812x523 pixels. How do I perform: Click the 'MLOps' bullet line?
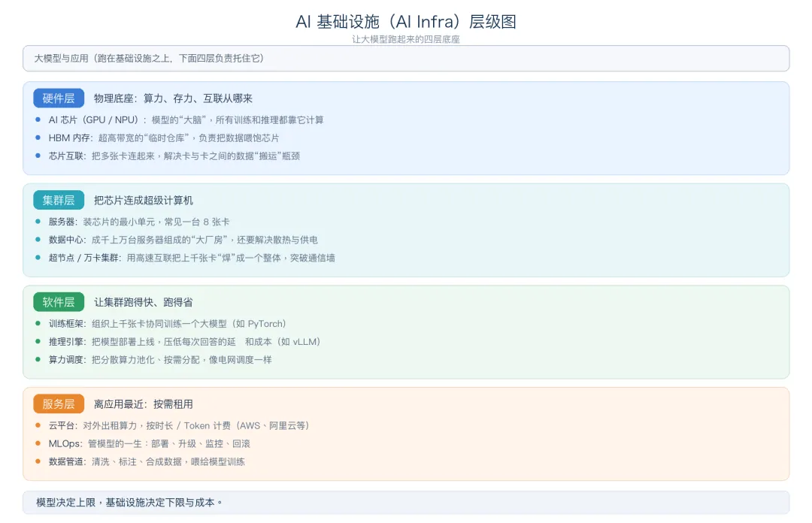[149, 444]
